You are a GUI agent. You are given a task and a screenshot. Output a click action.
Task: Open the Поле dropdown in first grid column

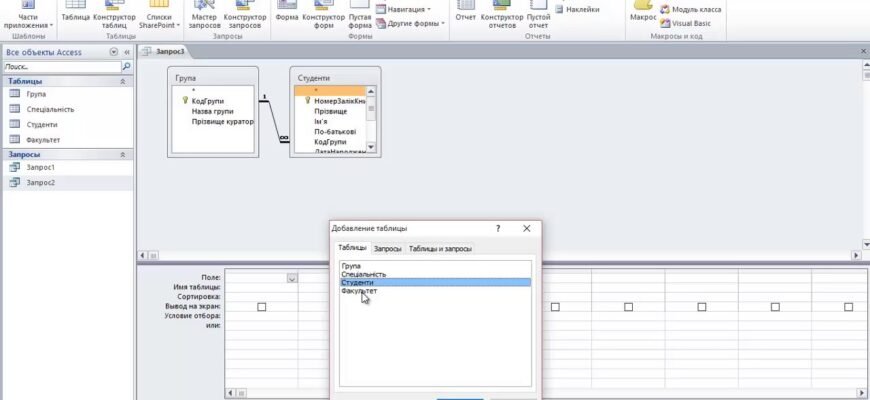click(292, 277)
